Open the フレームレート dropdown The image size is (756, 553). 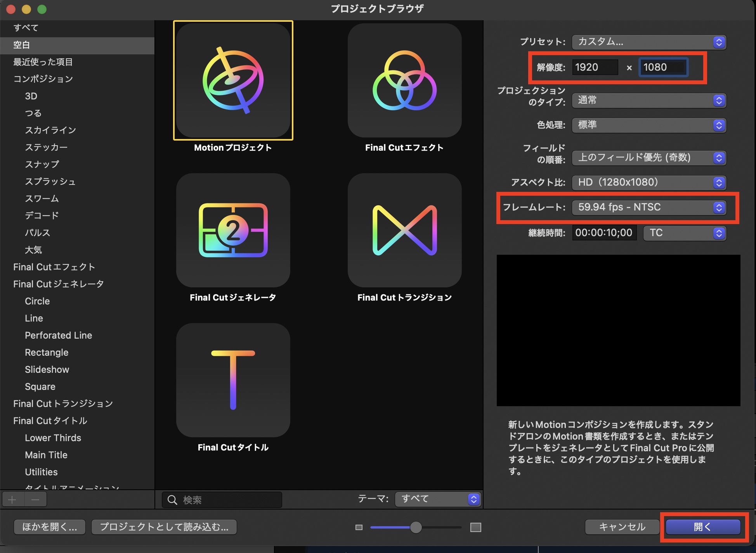click(648, 207)
